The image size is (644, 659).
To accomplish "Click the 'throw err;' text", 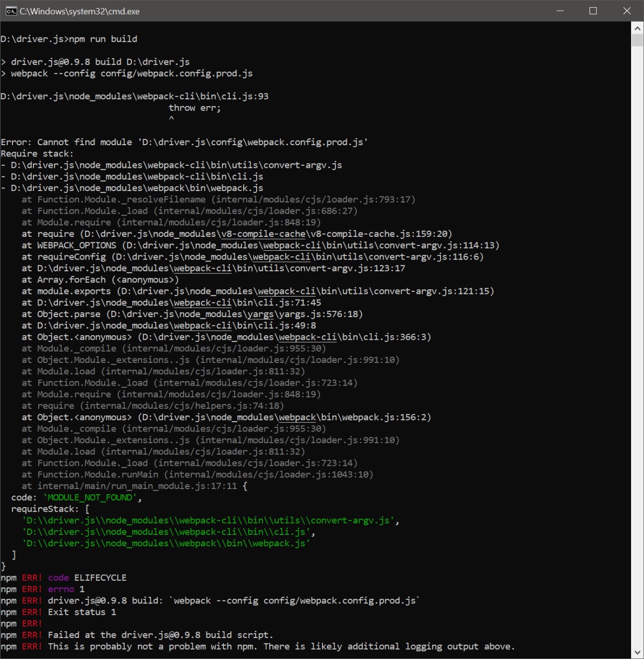I will 194,108.
